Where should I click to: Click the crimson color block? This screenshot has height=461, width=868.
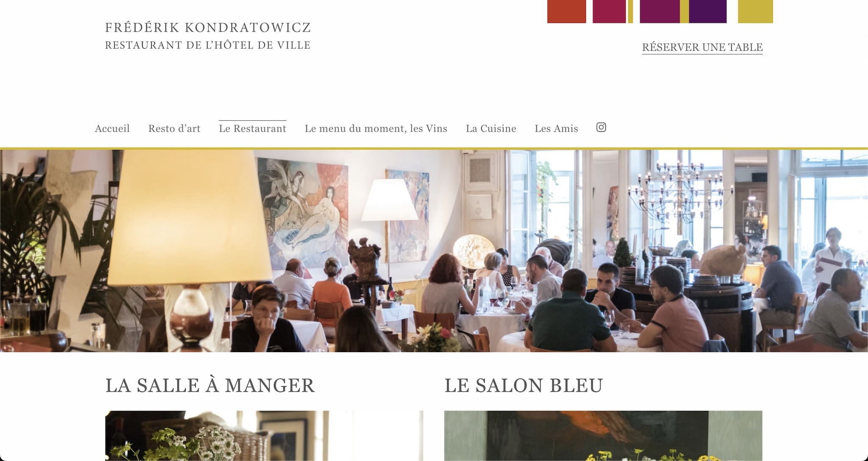(x=609, y=11)
